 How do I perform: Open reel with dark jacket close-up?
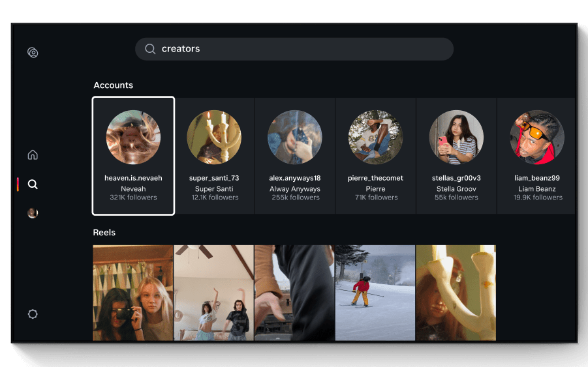(x=294, y=293)
